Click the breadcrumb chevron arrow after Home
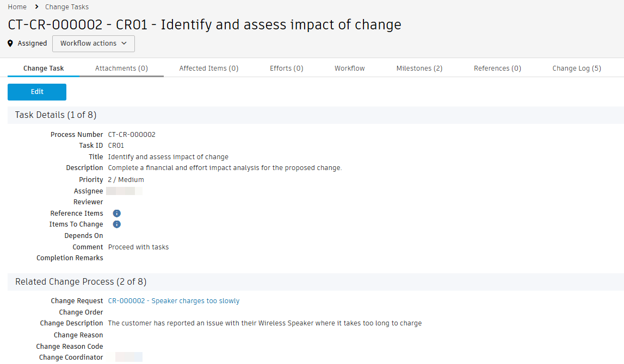Viewport: 624px width, 364px height. coord(36,7)
